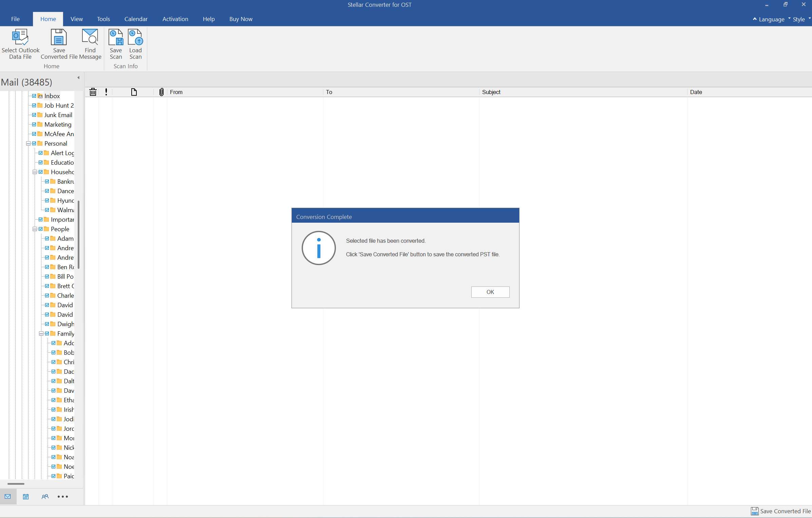Collapse the Household folder tree node

(35, 172)
